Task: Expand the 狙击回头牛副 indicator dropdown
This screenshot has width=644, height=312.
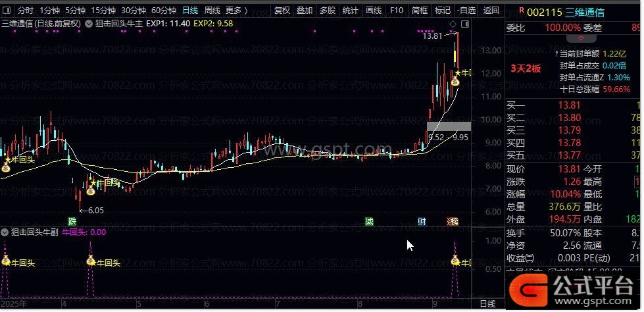Action: [5, 232]
